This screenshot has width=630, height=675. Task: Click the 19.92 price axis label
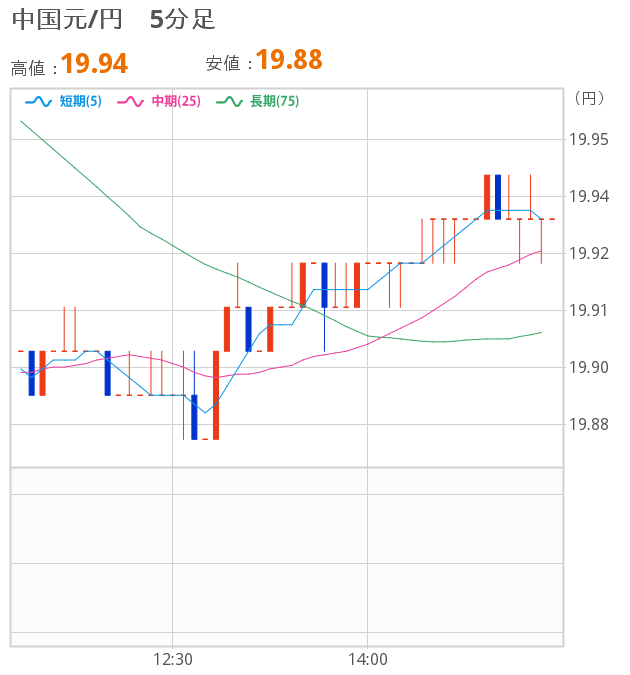[589, 254]
